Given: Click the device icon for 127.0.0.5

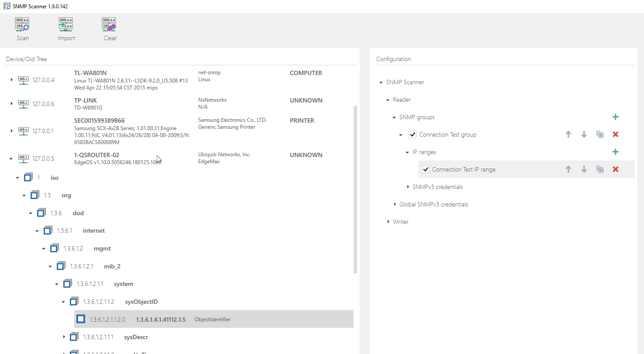Looking at the screenshot, I should click(24, 158).
